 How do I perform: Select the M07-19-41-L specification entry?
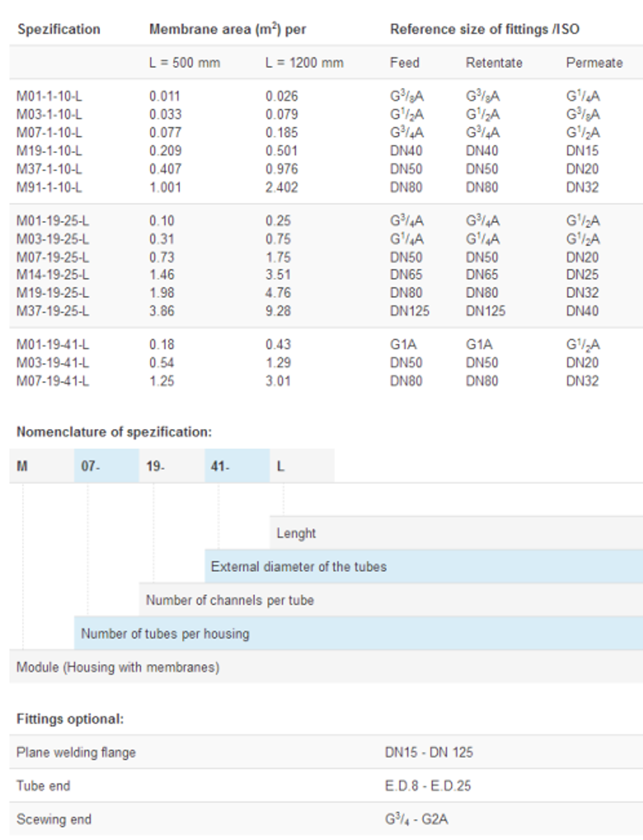[52, 380]
